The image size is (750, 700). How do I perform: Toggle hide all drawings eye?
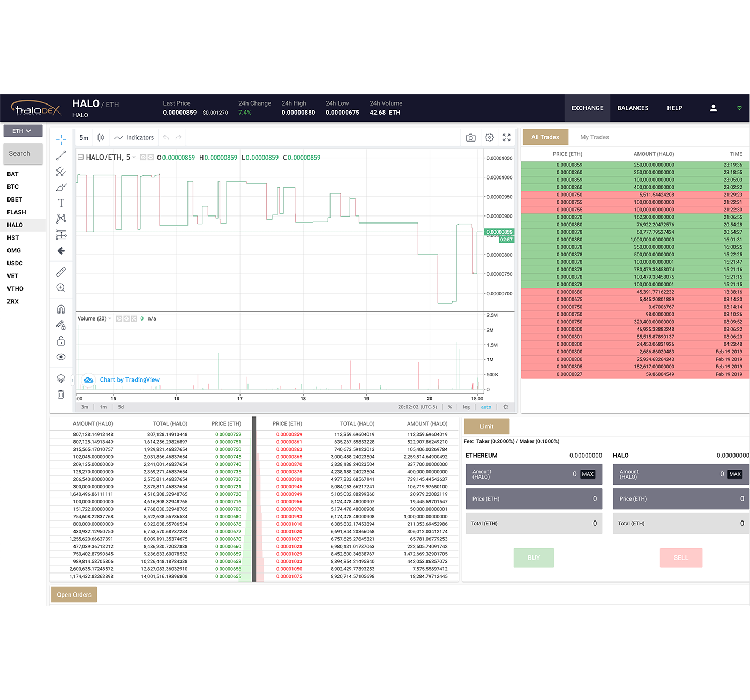61,357
